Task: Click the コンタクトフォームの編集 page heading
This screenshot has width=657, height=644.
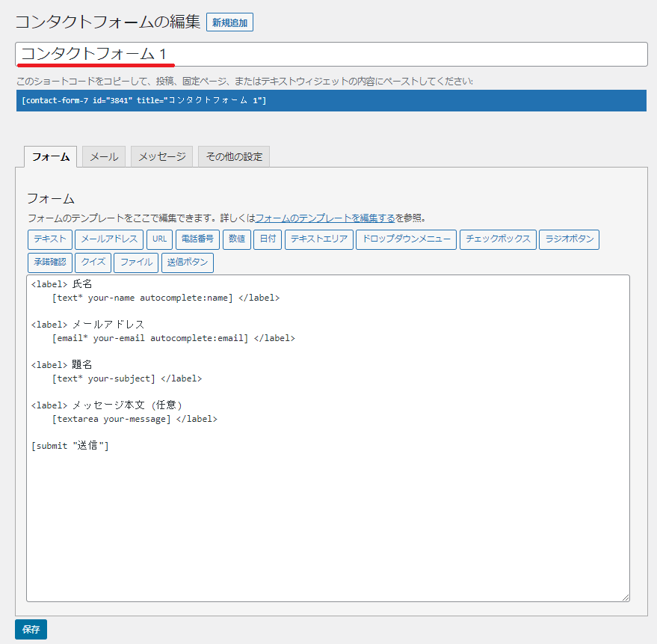Action: click(108, 22)
